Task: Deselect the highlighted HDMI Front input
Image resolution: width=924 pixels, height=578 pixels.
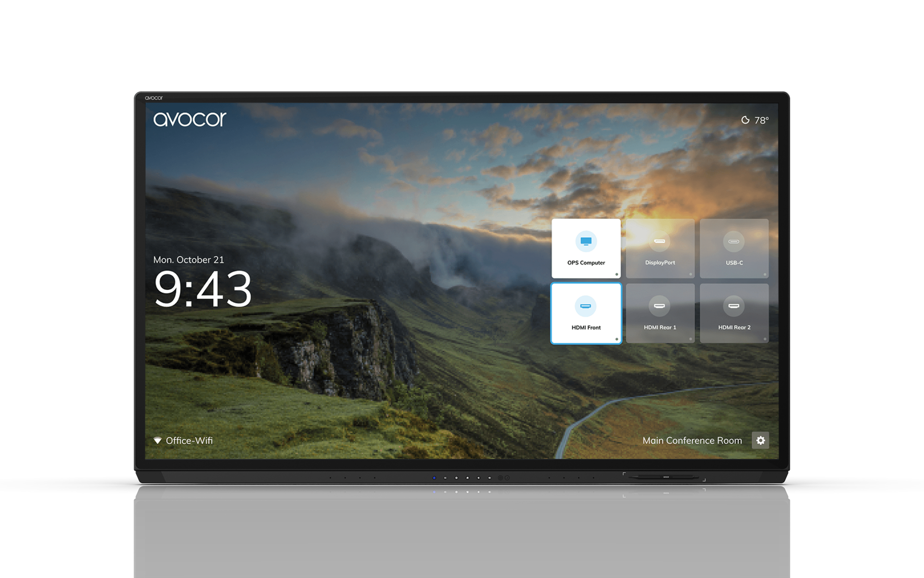Action: 586,313
